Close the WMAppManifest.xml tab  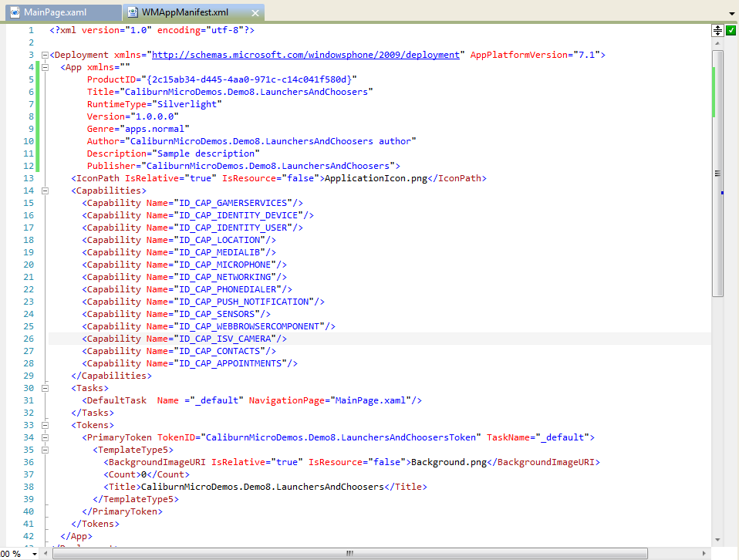point(255,13)
